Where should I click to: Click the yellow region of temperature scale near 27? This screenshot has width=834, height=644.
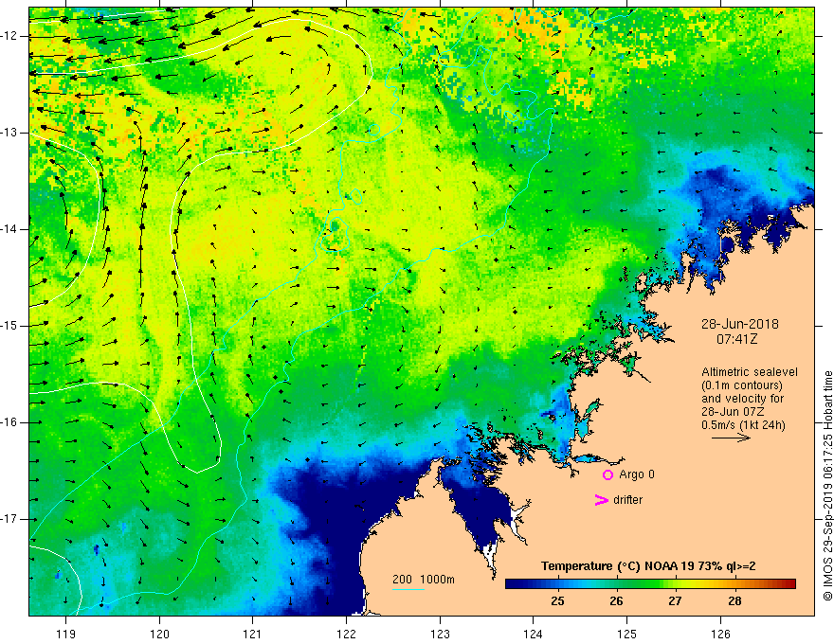675,584
